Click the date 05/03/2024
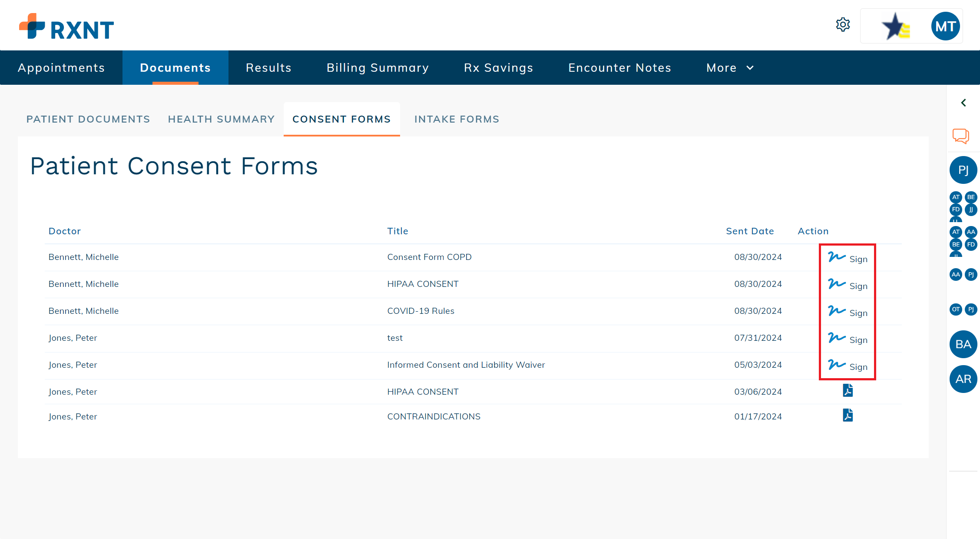Viewport: 980px width, 539px height. (758, 365)
